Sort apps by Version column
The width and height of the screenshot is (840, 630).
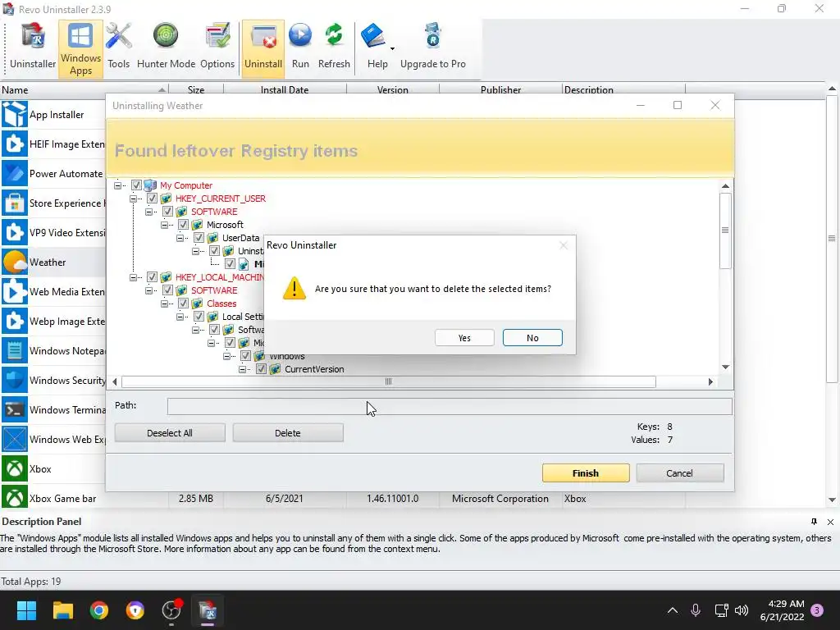[x=393, y=89]
